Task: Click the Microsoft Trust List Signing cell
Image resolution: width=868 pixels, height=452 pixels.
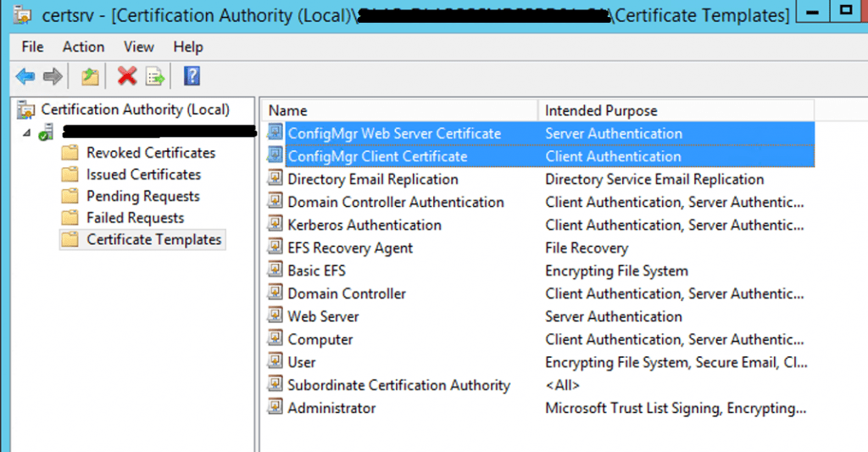Action: tap(676, 408)
